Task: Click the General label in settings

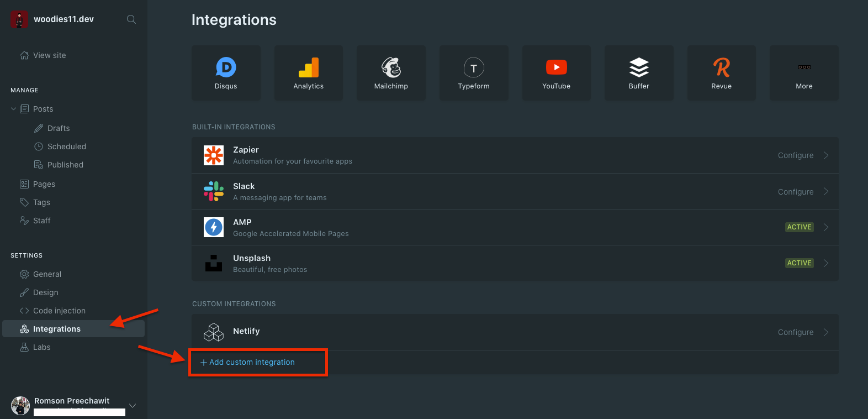Action: (x=47, y=274)
